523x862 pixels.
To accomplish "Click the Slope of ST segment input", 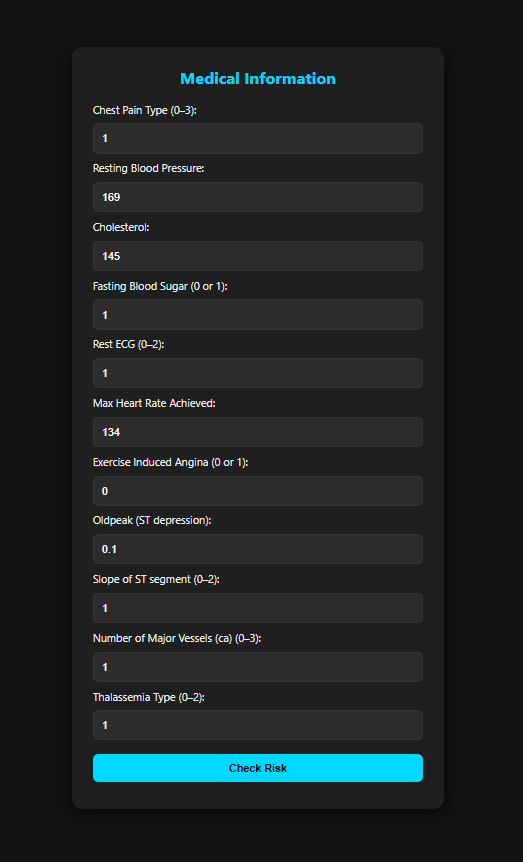I will click(x=257, y=608).
